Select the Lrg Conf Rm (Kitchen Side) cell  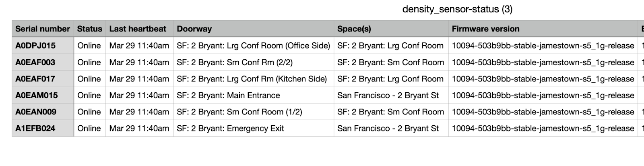(x=254, y=79)
